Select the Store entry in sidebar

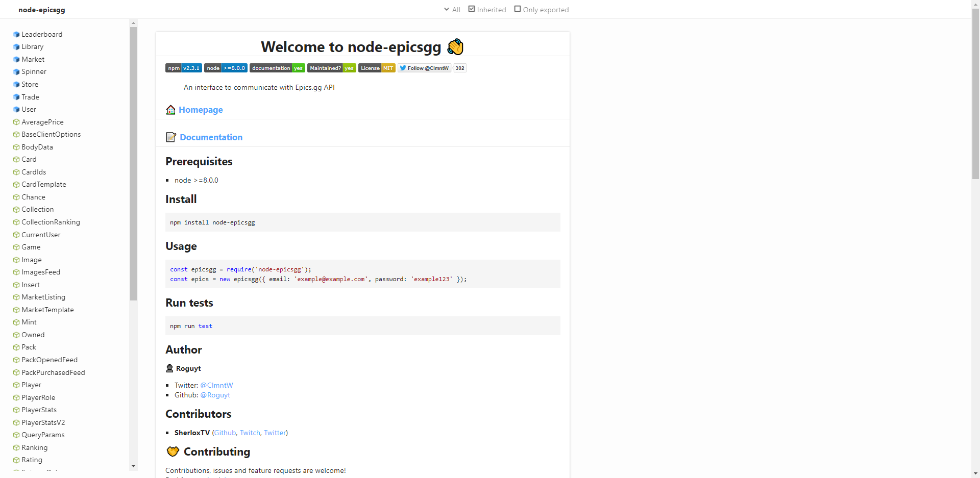click(x=30, y=84)
